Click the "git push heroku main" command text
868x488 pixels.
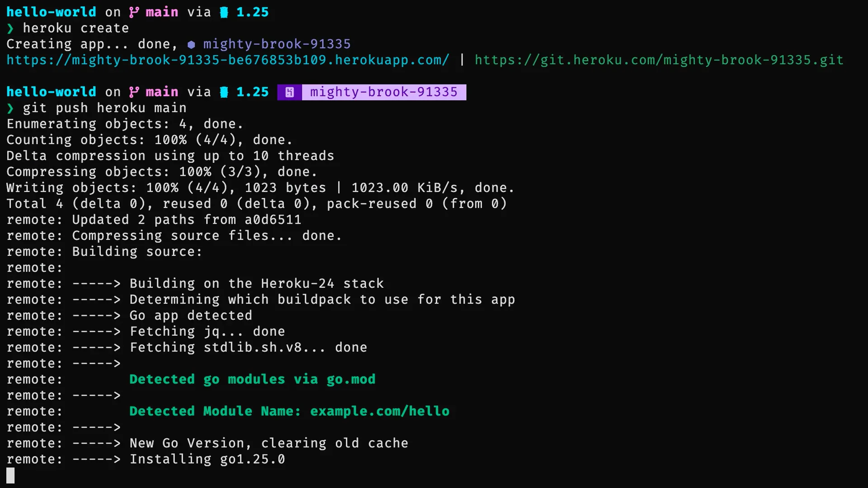click(104, 108)
